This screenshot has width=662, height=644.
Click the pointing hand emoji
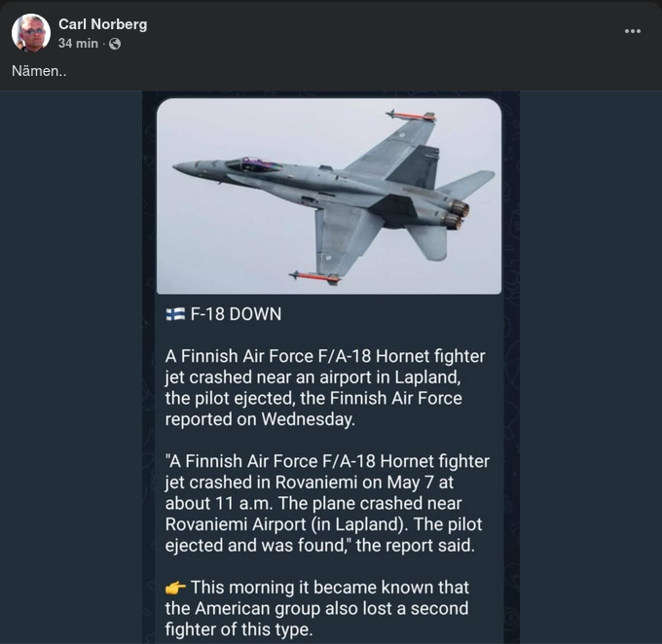tap(175, 588)
